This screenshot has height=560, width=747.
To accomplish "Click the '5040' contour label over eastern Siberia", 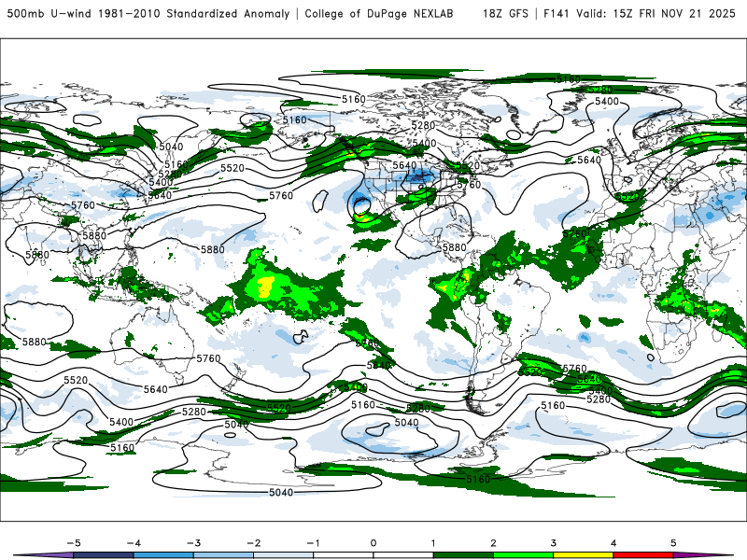I will [171, 147].
